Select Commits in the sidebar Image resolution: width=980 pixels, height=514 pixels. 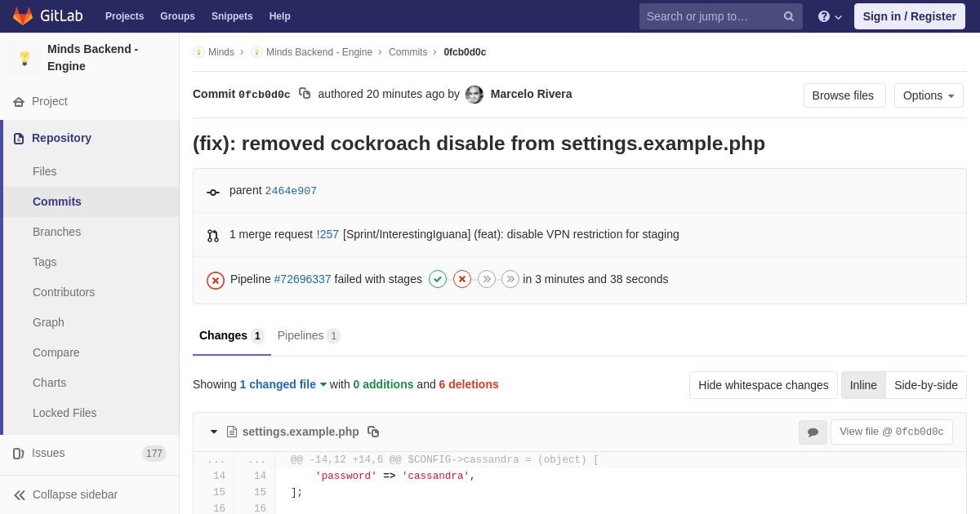click(57, 202)
